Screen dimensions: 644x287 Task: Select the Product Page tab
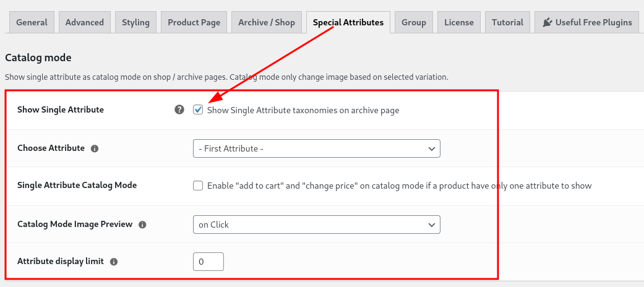coord(194,22)
